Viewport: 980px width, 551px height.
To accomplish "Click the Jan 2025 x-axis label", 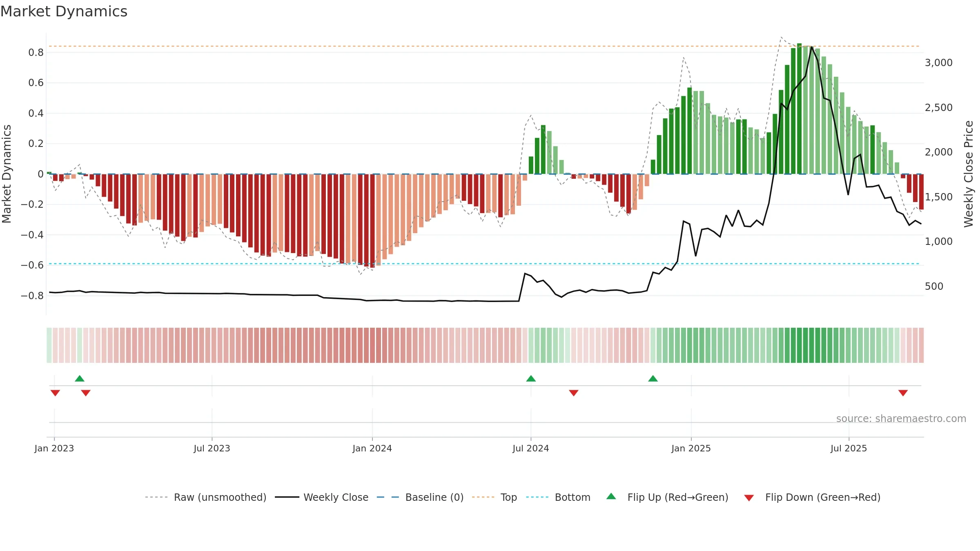I will pyautogui.click(x=691, y=448).
